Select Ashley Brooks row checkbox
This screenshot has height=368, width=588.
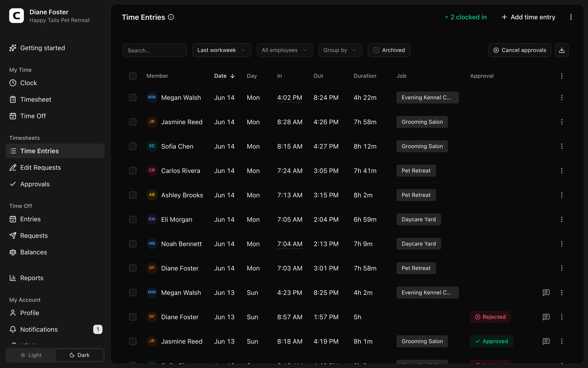(x=133, y=195)
